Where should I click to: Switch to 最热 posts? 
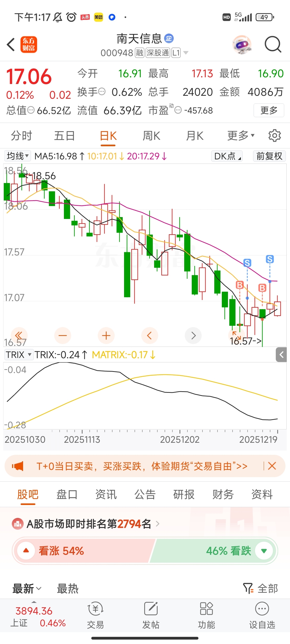pos(68,588)
